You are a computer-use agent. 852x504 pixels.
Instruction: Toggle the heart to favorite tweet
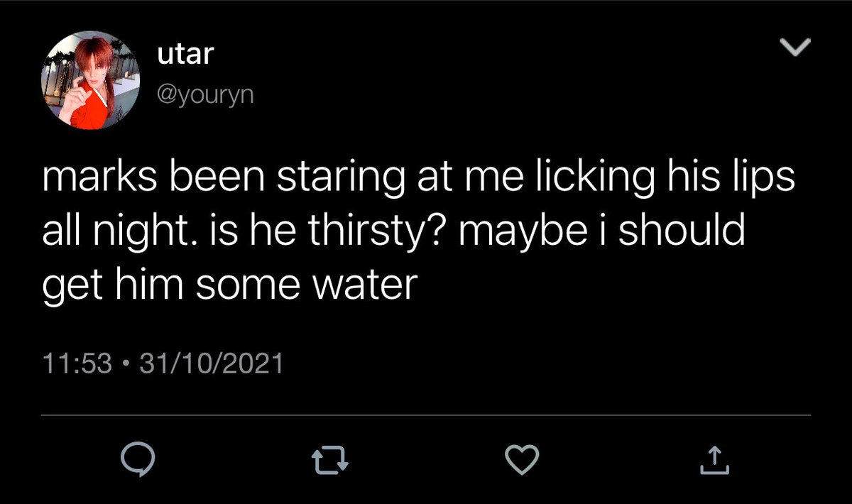pos(522,459)
